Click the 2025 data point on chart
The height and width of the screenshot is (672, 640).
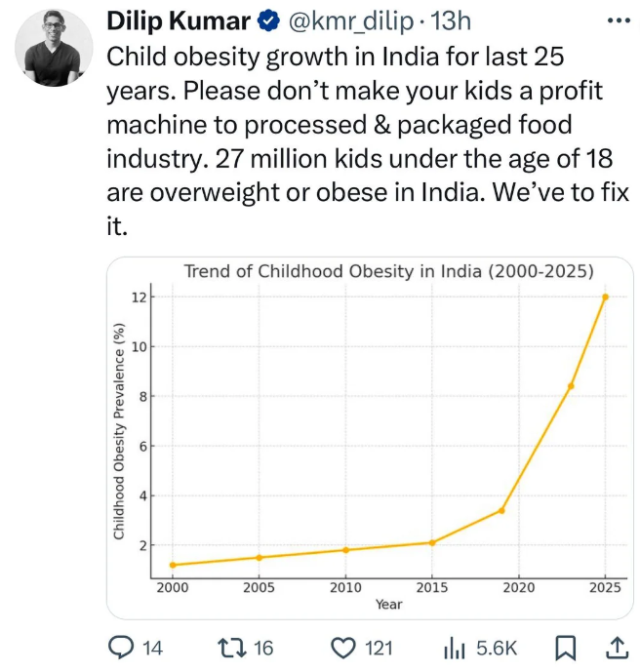coord(605,296)
